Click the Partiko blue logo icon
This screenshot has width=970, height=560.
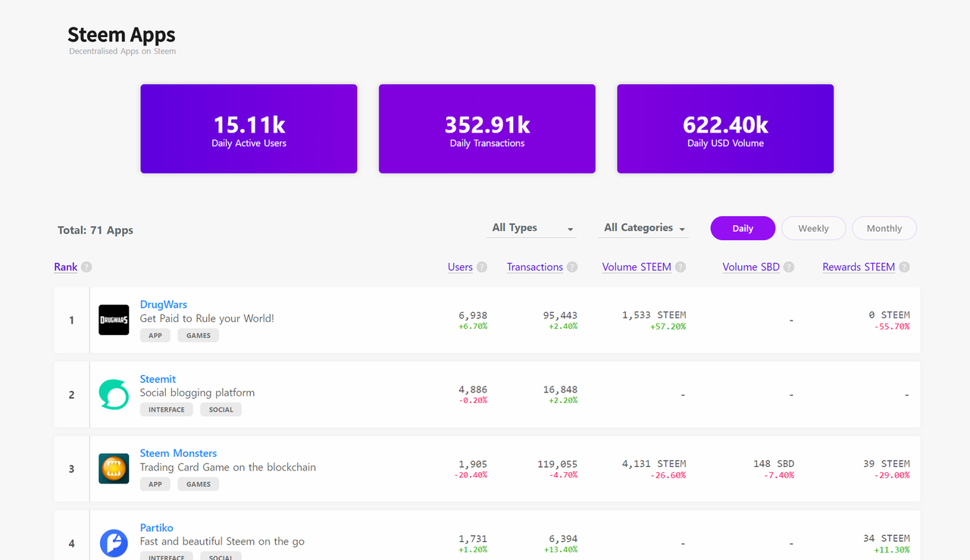tap(114, 543)
